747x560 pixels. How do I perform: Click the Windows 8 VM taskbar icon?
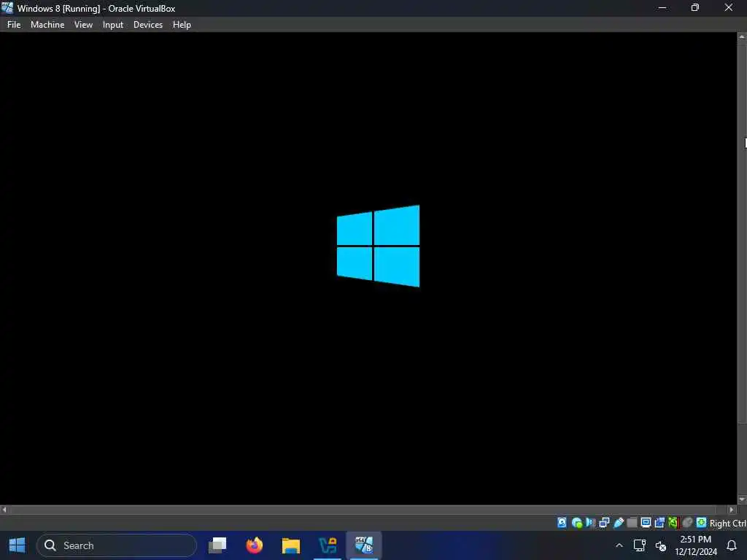pos(364,545)
